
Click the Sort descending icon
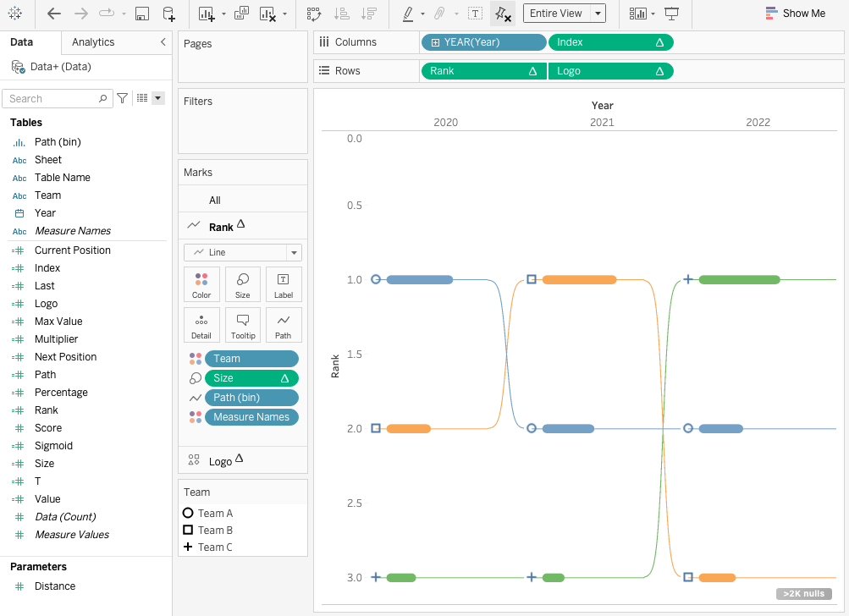tap(369, 14)
